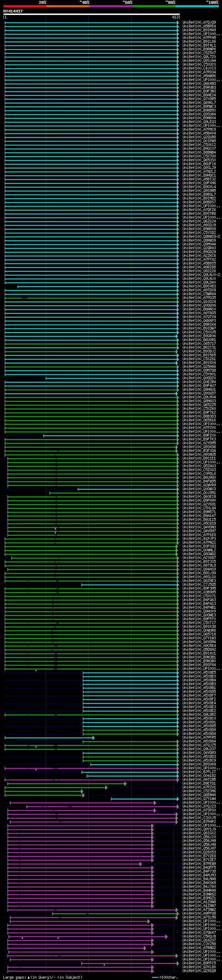Select hit UniRef100_A9PFQ8
This screenshot has width=222, height=980.
pyautogui.click(x=199, y=913)
